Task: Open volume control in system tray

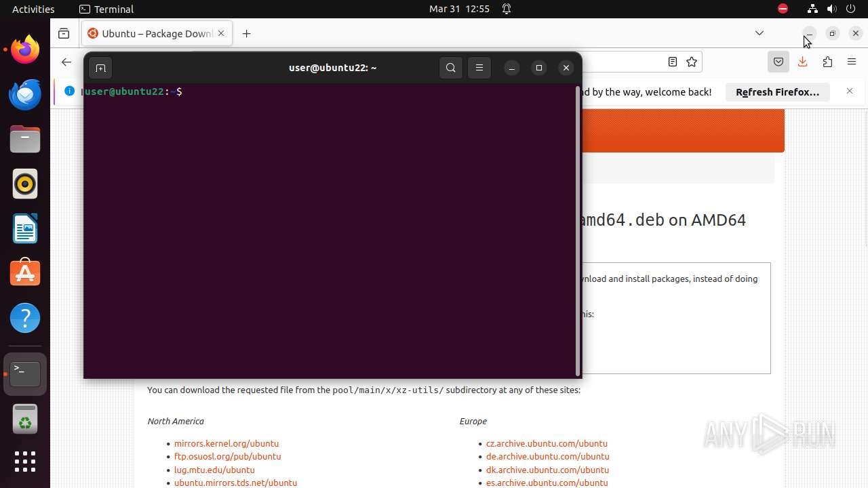Action: (831, 9)
